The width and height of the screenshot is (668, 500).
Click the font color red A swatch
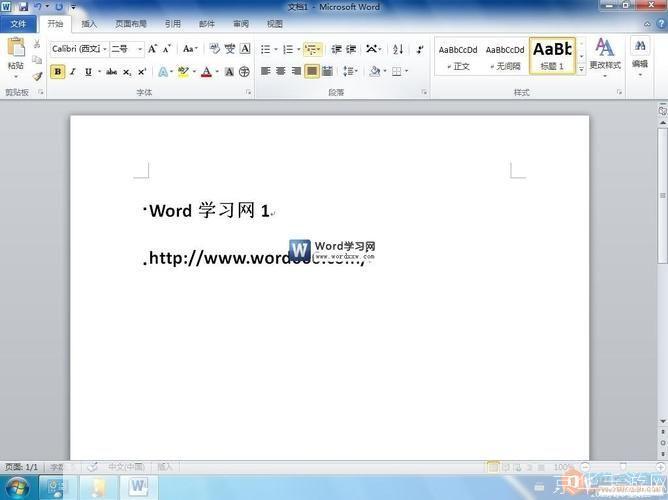pyautogui.click(x=206, y=72)
